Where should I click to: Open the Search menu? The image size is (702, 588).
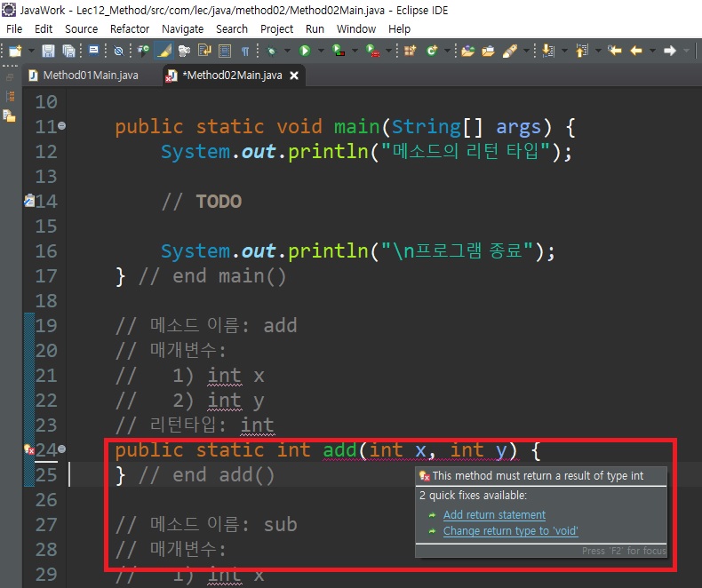pyautogui.click(x=232, y=29)
